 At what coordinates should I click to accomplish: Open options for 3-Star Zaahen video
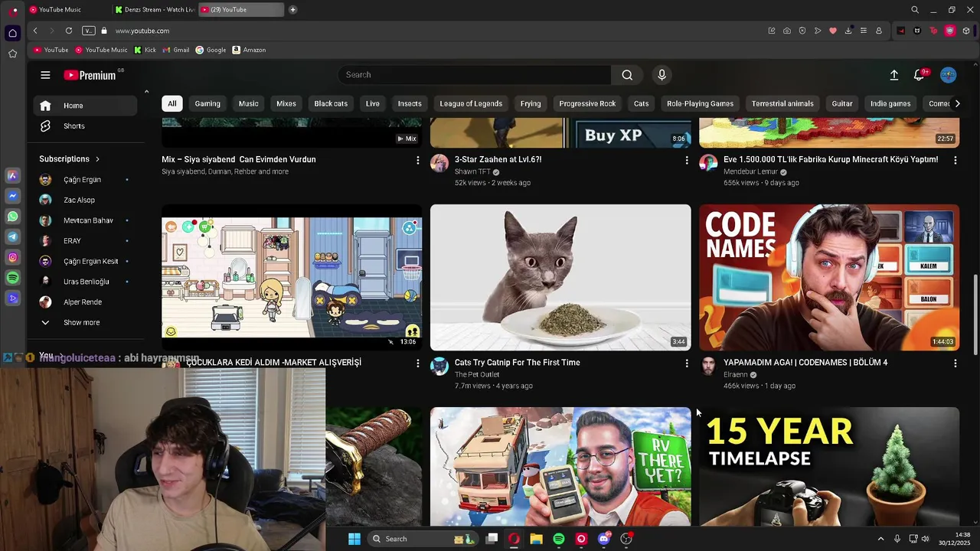pos(686,160)
